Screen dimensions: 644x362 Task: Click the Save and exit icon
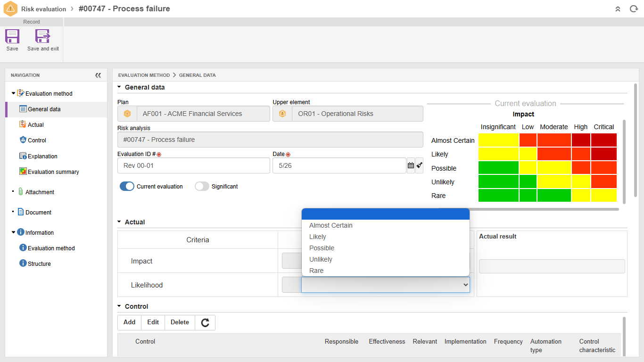pos(43,36)
